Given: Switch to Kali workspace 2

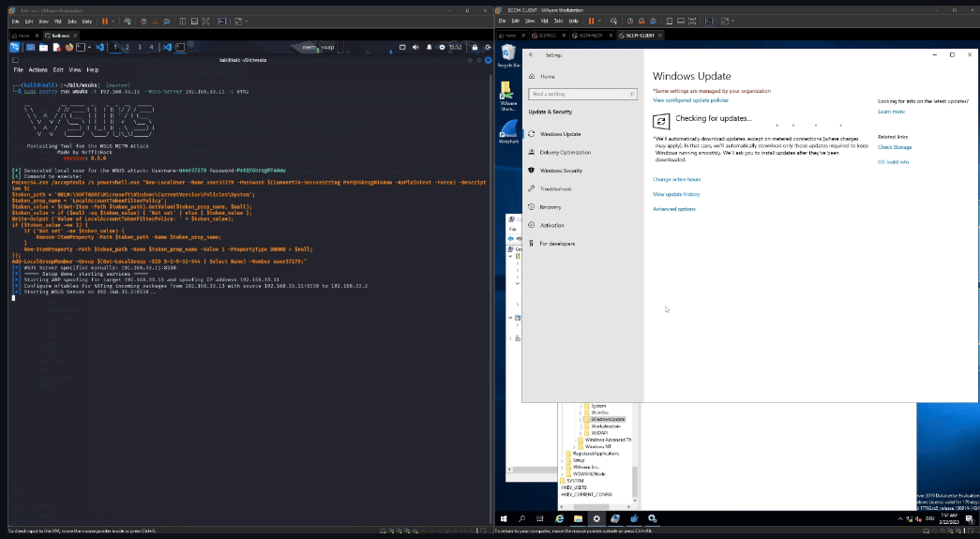Looking at the screenshot, I should point(128,47).
